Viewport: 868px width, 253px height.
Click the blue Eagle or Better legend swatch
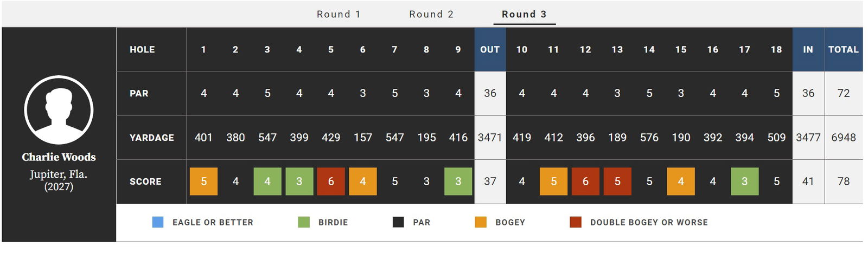[x=158, y=222]
